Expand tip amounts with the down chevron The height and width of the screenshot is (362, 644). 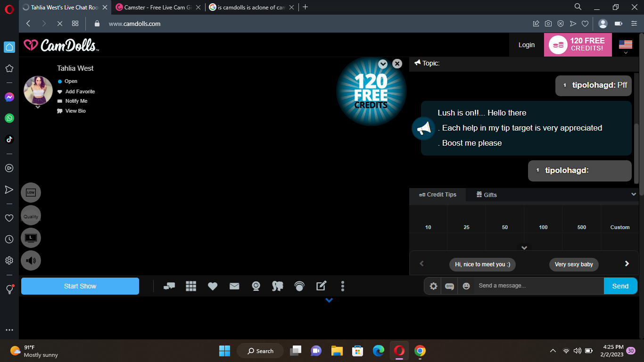point(524,247)
